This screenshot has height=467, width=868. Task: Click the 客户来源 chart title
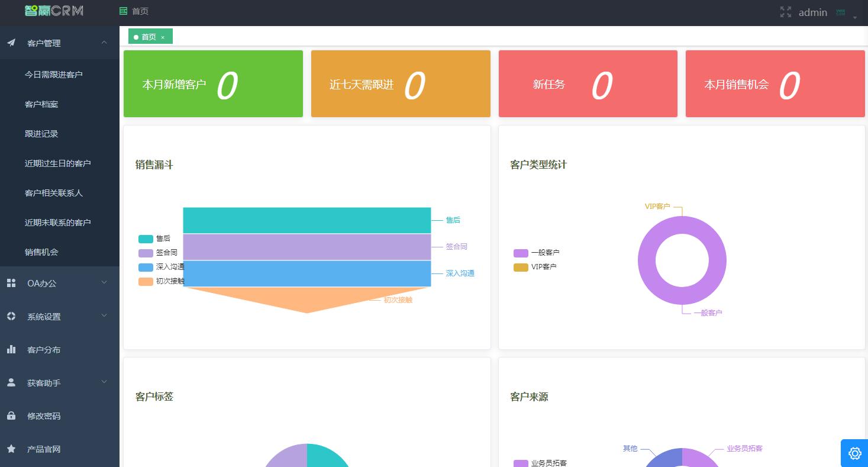pyautogui.click(x=529, y=397)
